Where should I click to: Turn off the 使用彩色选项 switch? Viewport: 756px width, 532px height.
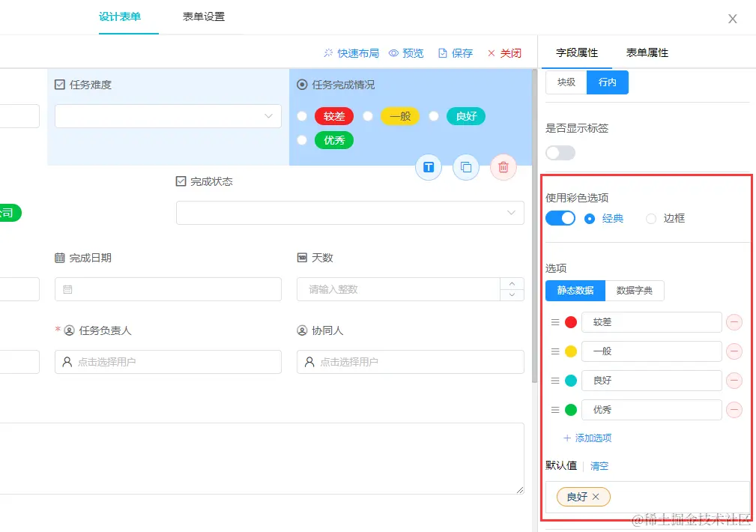tap(560, 219)
